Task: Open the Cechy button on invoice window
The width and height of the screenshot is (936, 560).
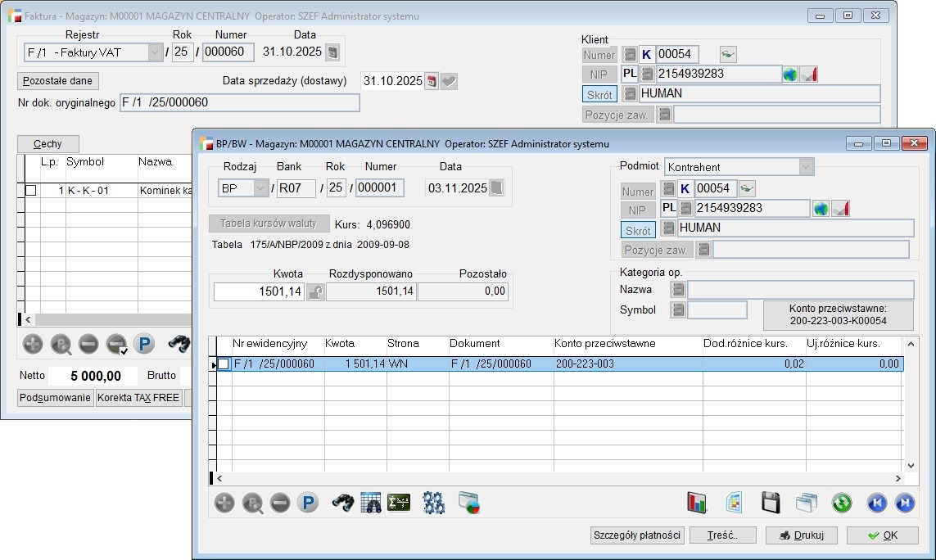Action: click(x=47, y=144)
